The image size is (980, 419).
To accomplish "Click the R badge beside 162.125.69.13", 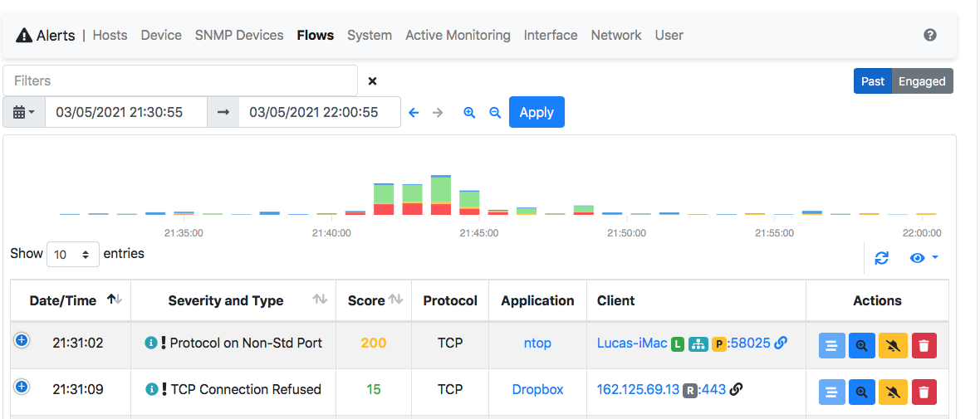I will pyautogui.click(x=690, y=390).
